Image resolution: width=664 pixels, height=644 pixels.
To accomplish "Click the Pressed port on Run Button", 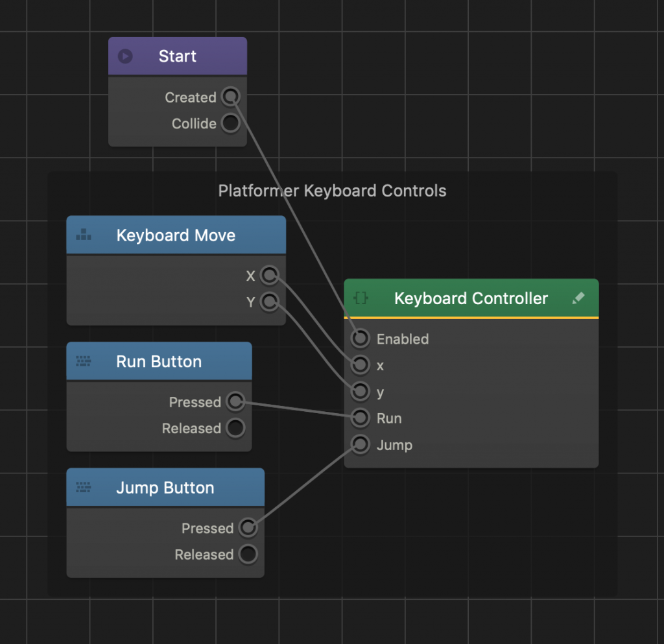I will [235, 401].
